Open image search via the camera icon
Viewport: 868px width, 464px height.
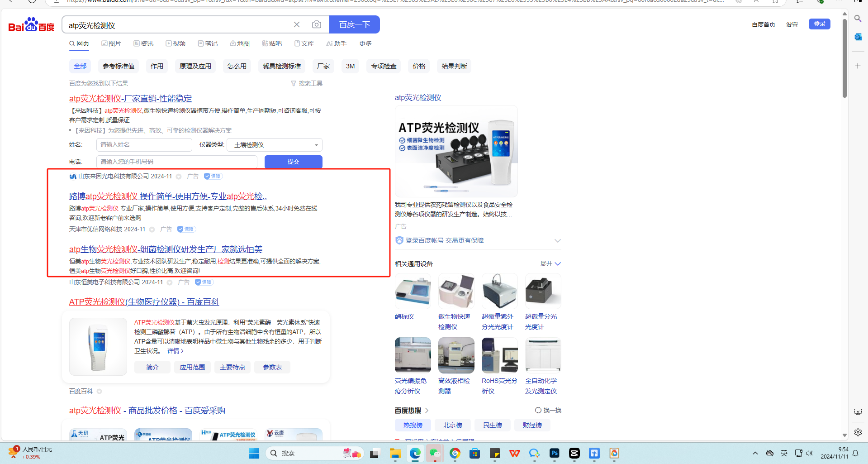coord(317,24)
